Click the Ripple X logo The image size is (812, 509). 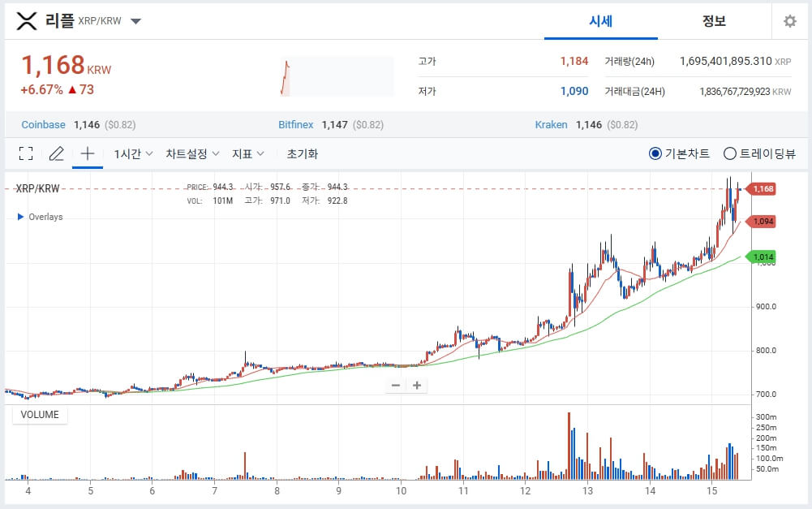[x=28, y=21]
